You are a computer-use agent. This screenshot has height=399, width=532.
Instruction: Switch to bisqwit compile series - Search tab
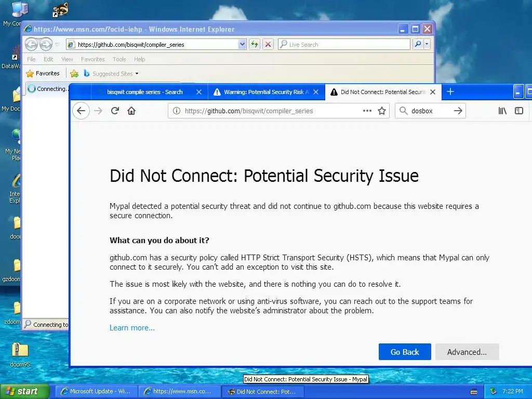[x=145, y=92]
